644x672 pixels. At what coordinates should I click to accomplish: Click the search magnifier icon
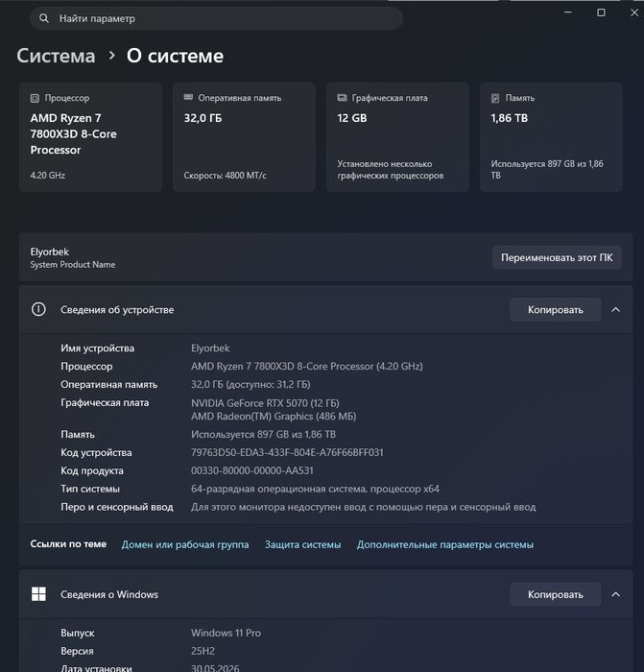click(44, 18)
